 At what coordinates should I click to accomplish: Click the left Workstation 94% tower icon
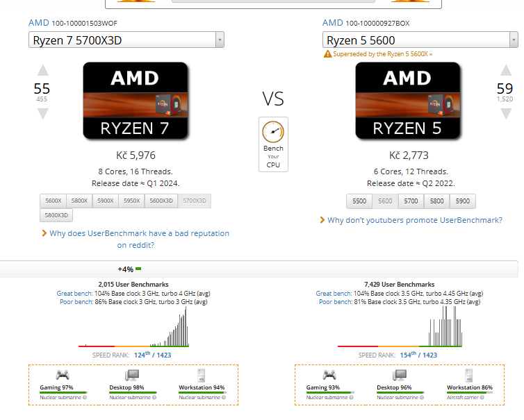202,376
